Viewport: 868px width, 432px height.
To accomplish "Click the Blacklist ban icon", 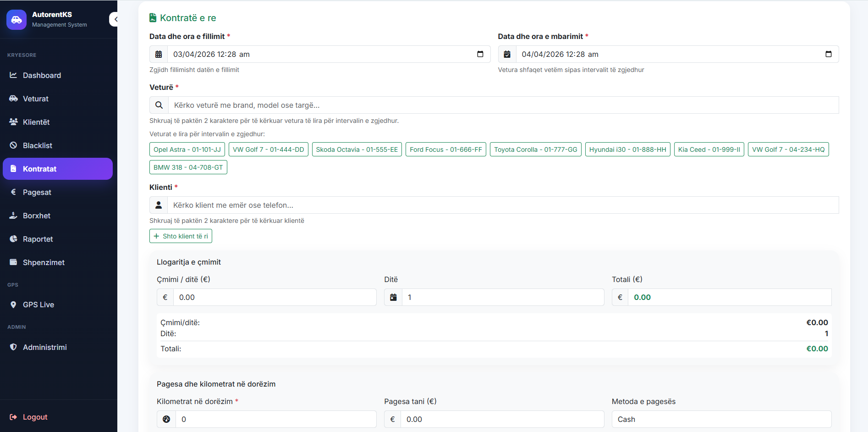I will 13,145.
